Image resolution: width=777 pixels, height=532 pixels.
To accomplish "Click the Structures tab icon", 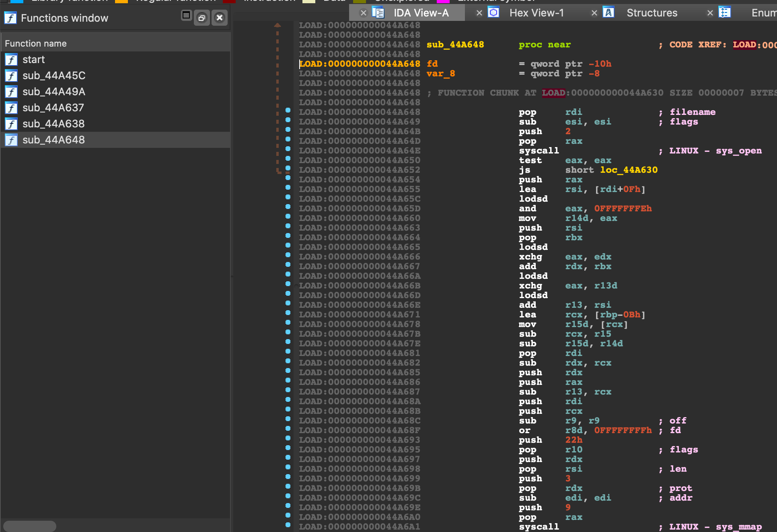I will tap(608, 13).
